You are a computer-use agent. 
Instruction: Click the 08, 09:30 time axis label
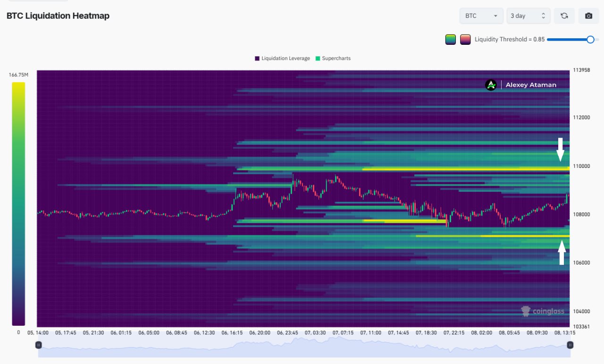tap(537, 332)
